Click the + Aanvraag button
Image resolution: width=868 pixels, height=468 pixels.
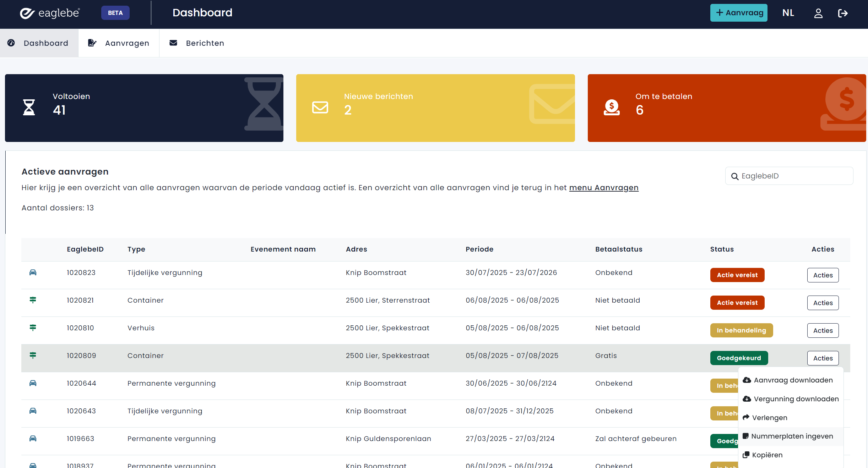click(x=739, y=13)
